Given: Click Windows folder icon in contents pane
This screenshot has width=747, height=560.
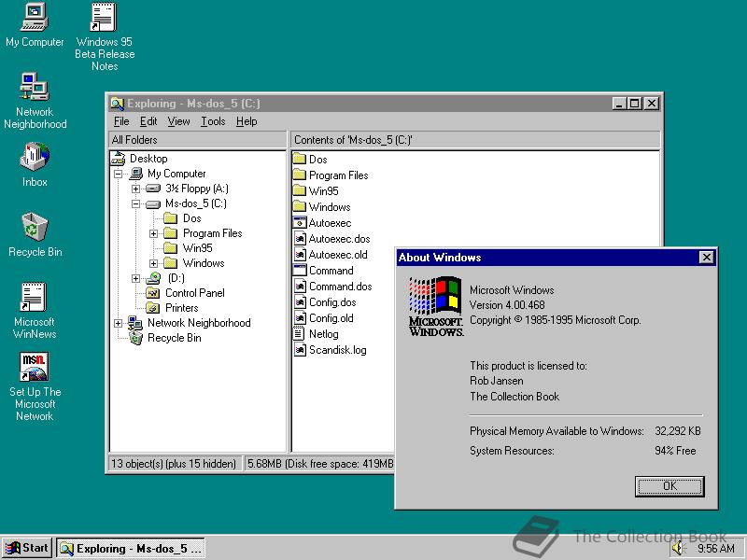Looking at the screenshot, I should tap(299, 206).
